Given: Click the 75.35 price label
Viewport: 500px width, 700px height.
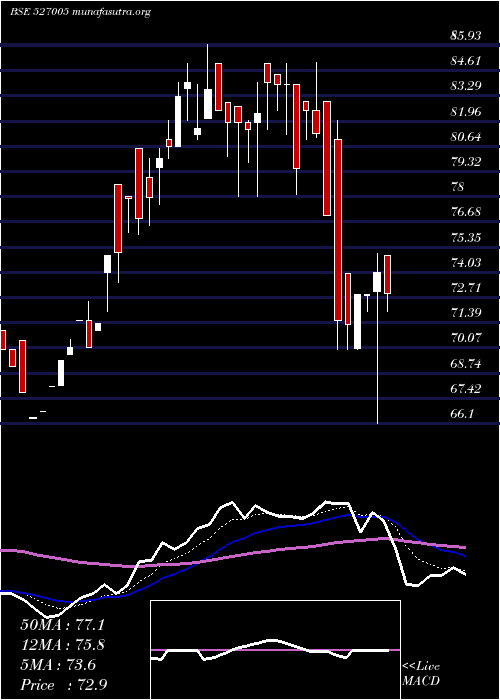Looking at the screenshot, I should 466,237.
